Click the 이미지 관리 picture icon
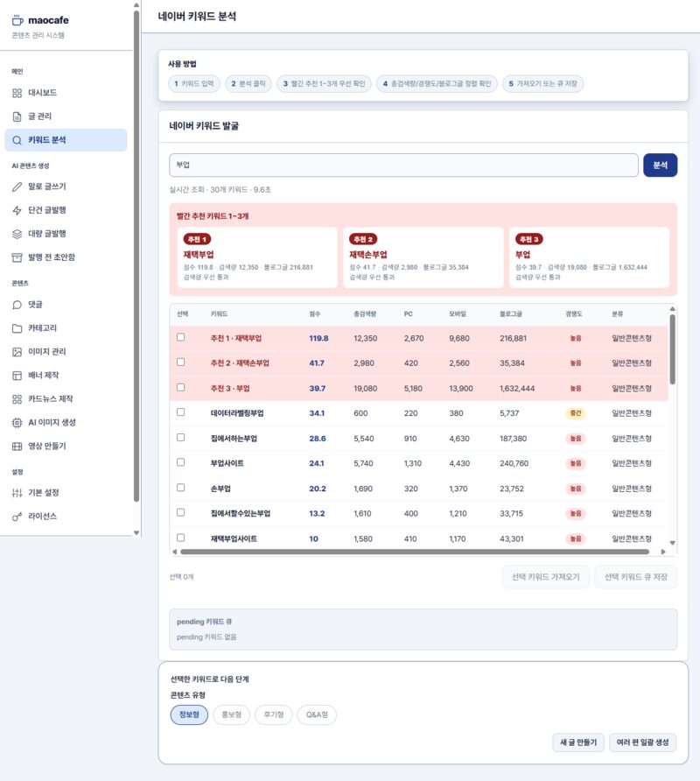Viewport: 700px width, 781px height. pyautogui.click(x=17, y=352)
